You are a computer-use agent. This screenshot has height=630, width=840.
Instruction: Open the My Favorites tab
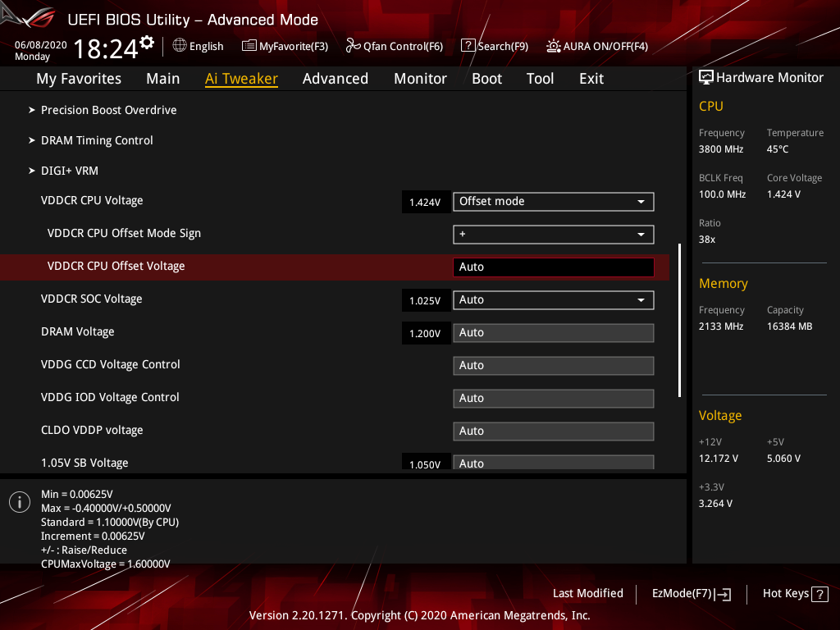click(x=79, y=79)
